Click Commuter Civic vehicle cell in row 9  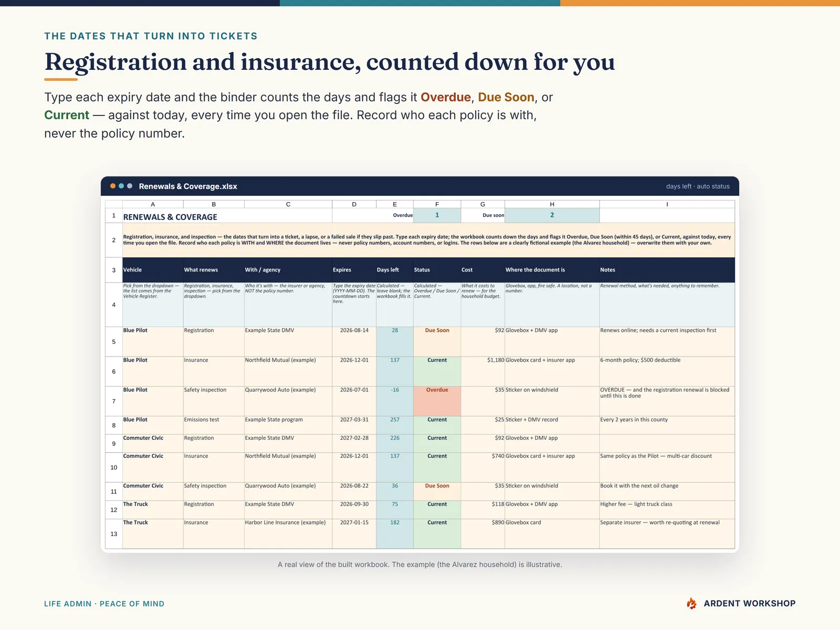[153, 444]
